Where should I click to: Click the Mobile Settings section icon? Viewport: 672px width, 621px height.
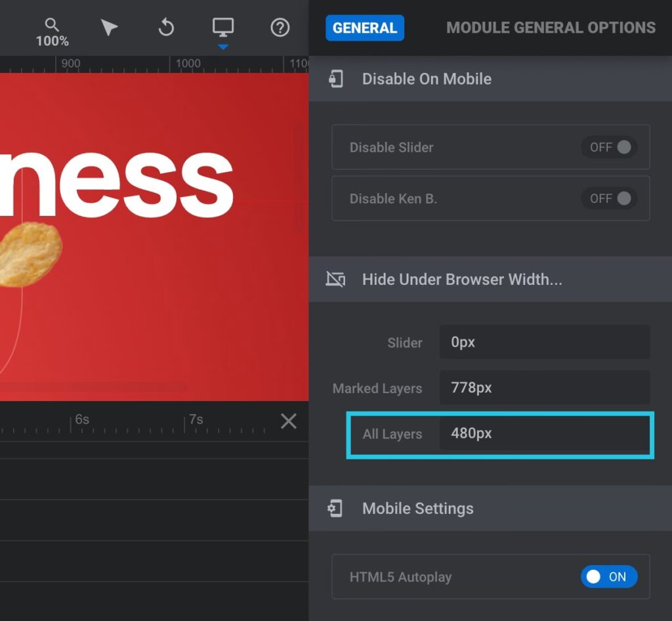336,509
